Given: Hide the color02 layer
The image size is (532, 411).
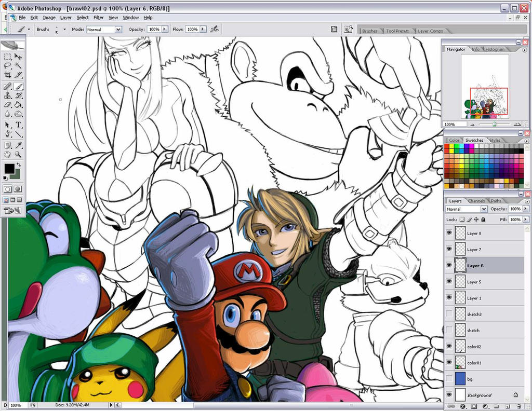Looking at the screenshot, I should coord(449,346).
